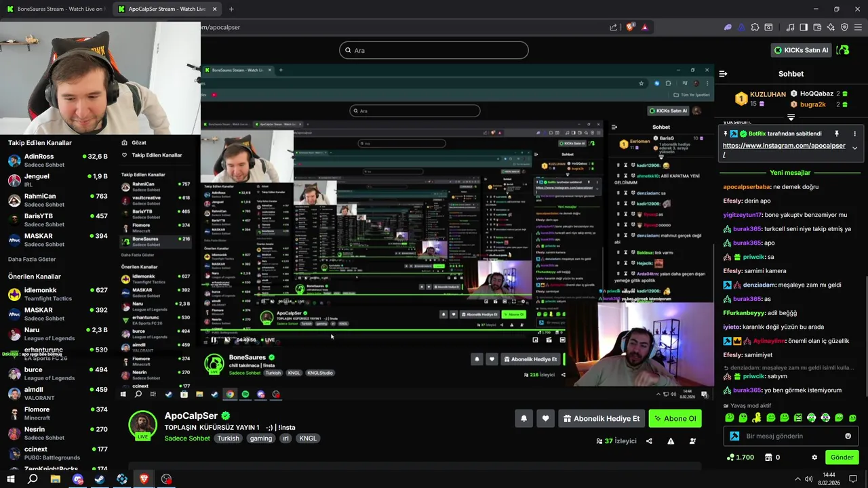The width and height of the screenshot is (868, 488).
Task: Open KUZLUHAN top gifter profile
Action: tap(761, 99)
